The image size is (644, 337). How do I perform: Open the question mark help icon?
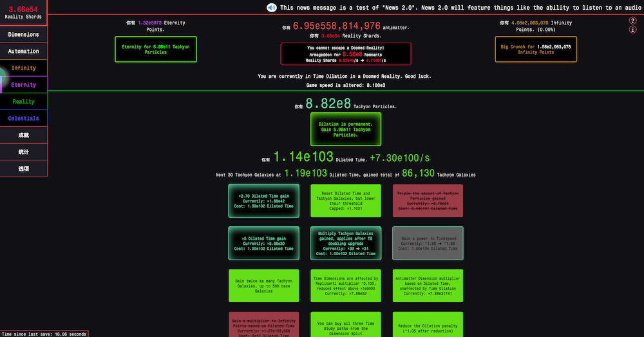[632, 21]
